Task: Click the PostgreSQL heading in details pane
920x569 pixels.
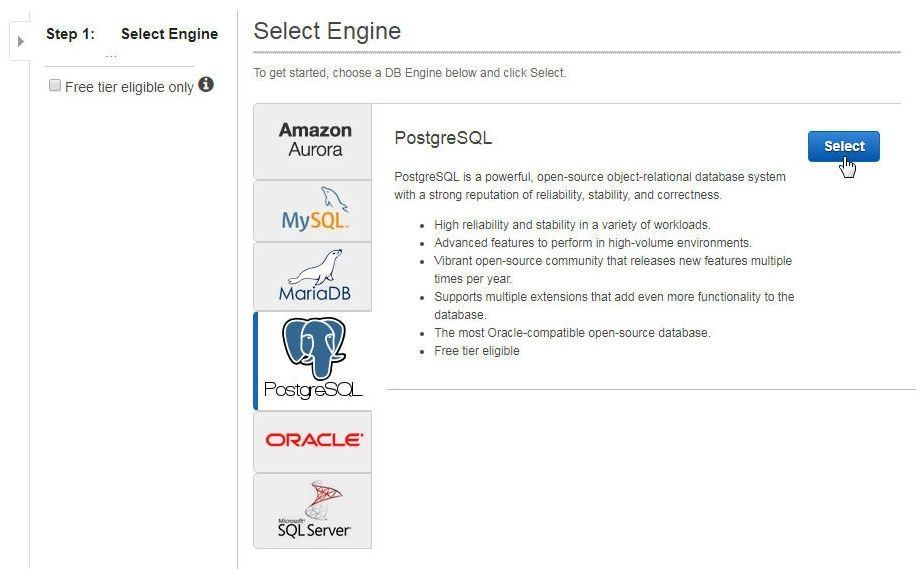Action: click(443, 138)
